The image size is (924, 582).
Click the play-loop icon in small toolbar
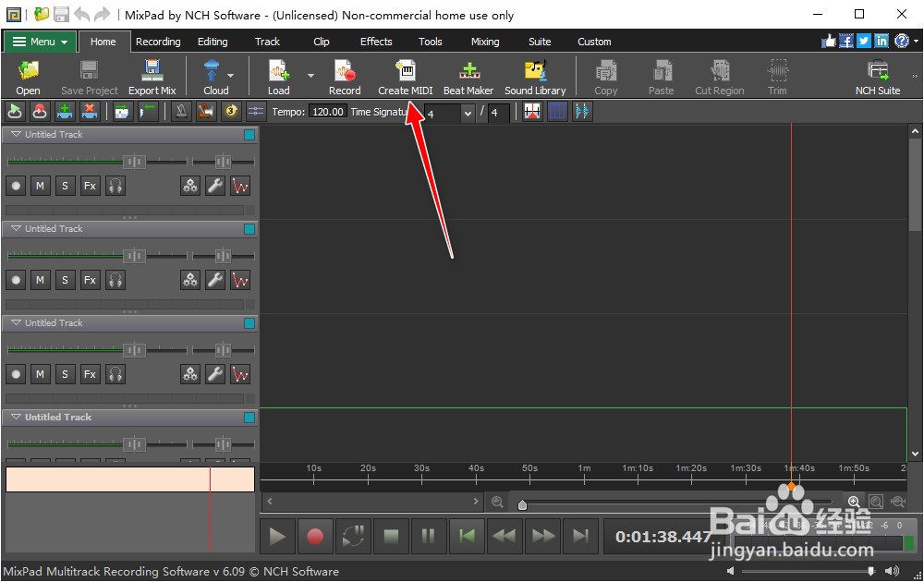[15, 111]
